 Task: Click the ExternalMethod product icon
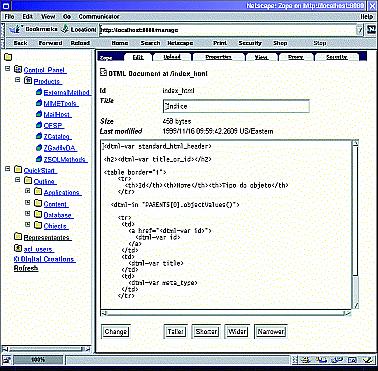(39, 92)
